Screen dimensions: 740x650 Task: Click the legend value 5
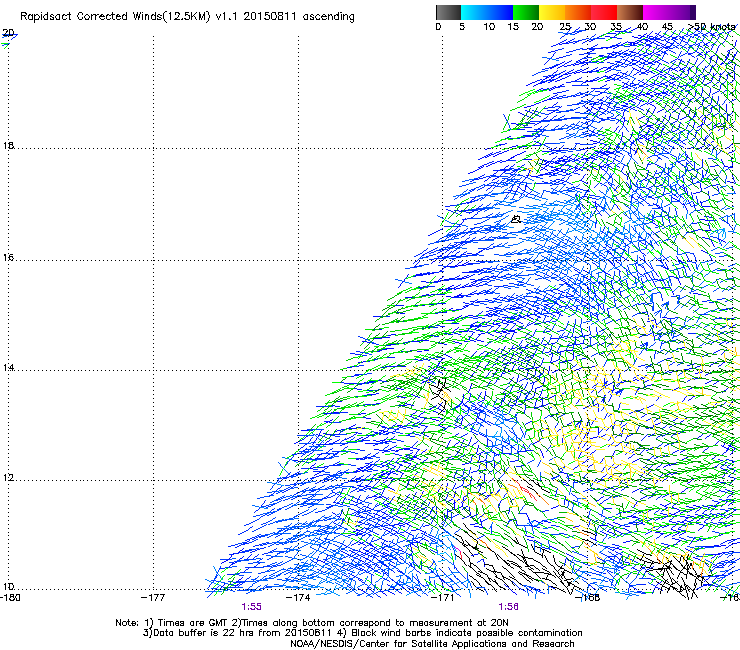point(462,27)
